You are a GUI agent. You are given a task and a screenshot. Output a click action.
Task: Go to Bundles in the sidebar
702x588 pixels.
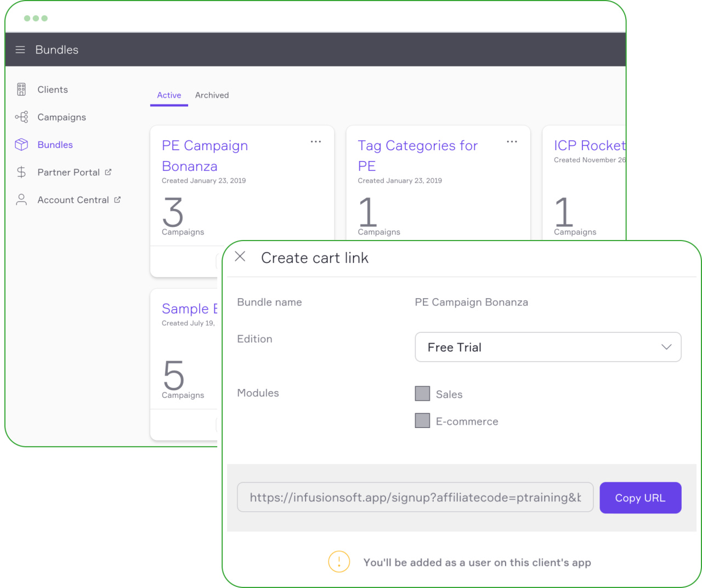tap(55, 145)
